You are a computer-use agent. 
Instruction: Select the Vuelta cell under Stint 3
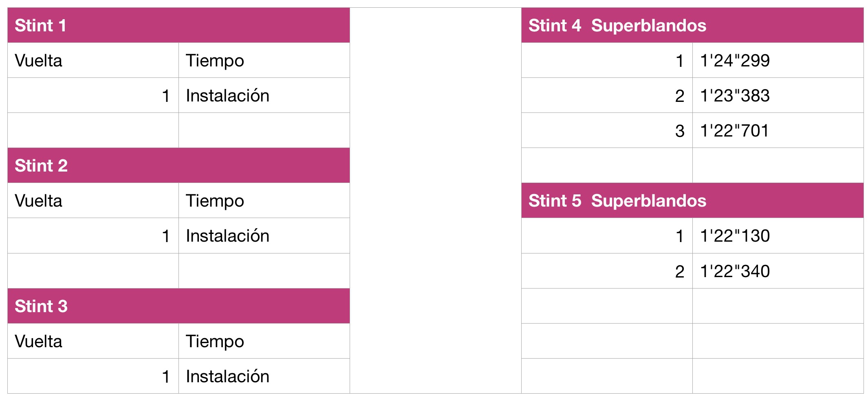point(93,341)
